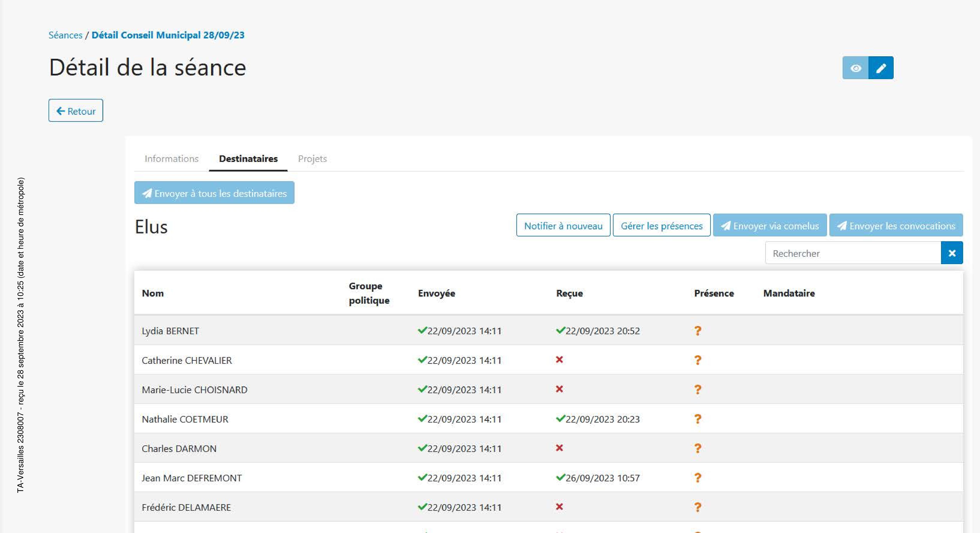The height and width of the screenshot is (533, 980).
Task: Open the Informations tab
Action: pos(171,159)
